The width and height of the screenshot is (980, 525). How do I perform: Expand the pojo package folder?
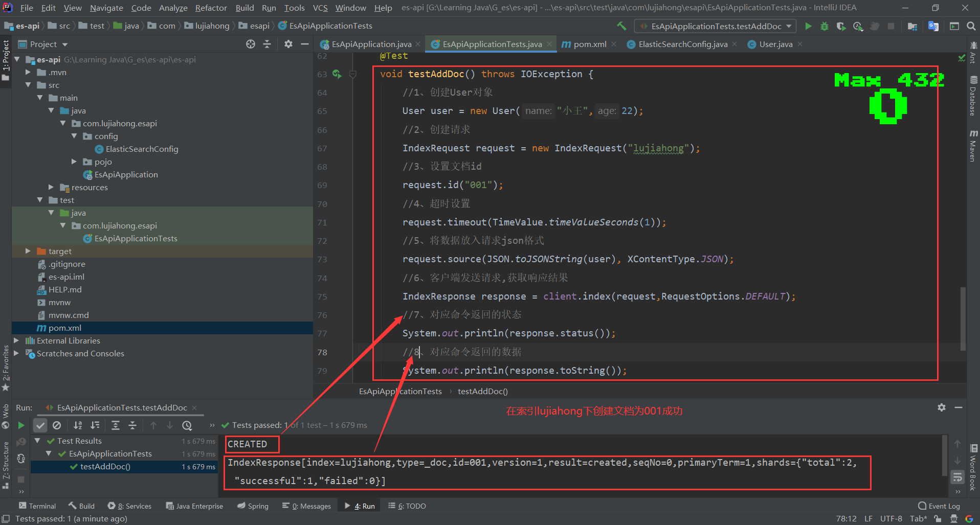click(74, 162)
